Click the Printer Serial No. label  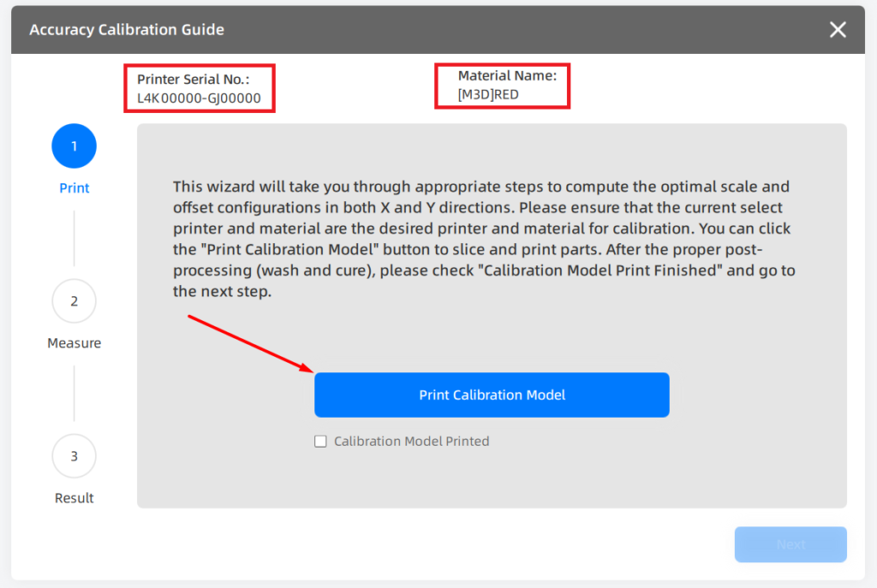tap(193, 80)
